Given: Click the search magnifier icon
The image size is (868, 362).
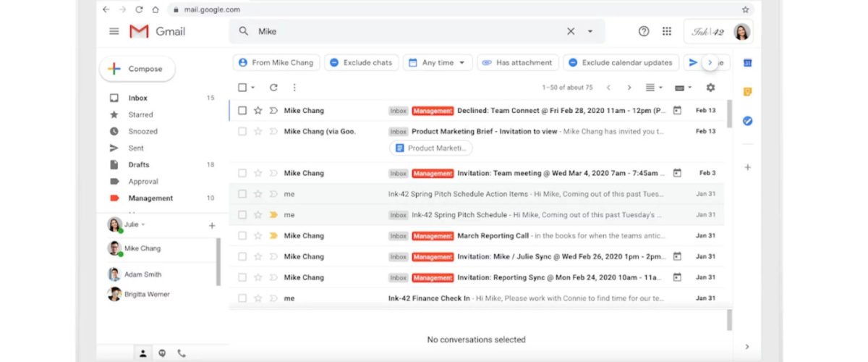Looking at the screenshot, I should pos(244,31).
